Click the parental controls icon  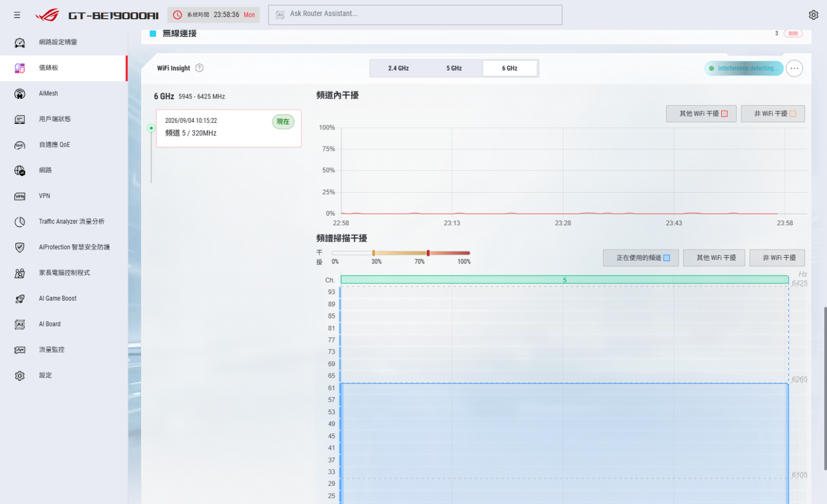(x=20, y=273)
